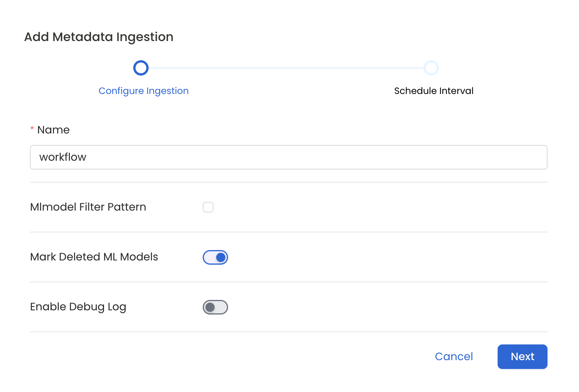Disable the Mark Deleted ML Models toggle
The height and width of the screenshot is (392, 579).
click(x=215, y=257)
